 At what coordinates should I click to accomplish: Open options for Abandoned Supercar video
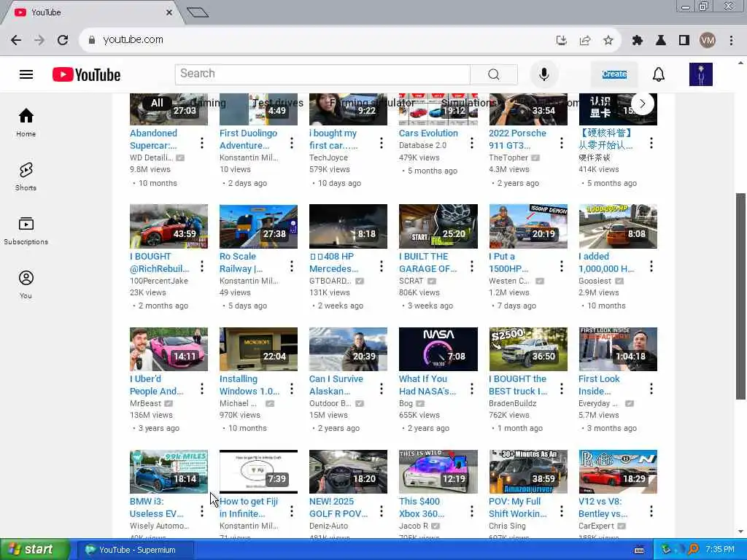point(202,143)
